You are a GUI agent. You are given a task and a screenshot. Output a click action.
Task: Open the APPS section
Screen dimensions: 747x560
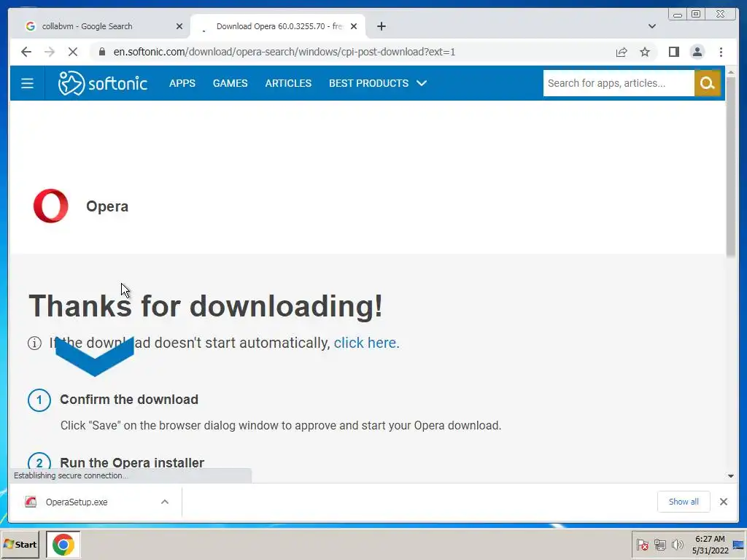click(x=182, y=83)
